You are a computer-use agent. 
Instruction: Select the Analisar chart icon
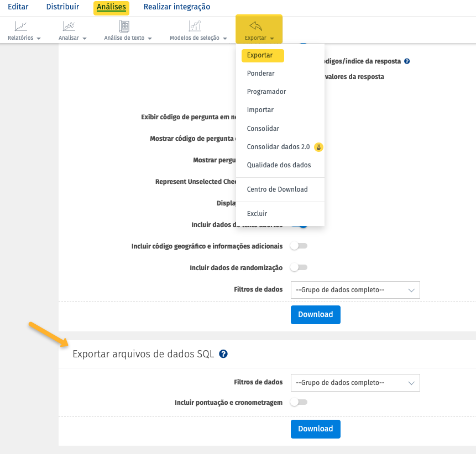click(67, 26)
